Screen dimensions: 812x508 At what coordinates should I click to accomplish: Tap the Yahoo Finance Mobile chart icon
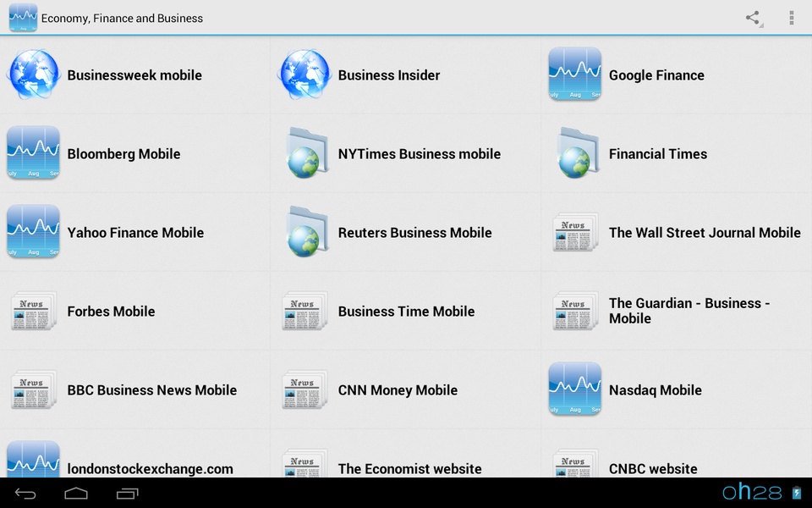coord(33,231)
